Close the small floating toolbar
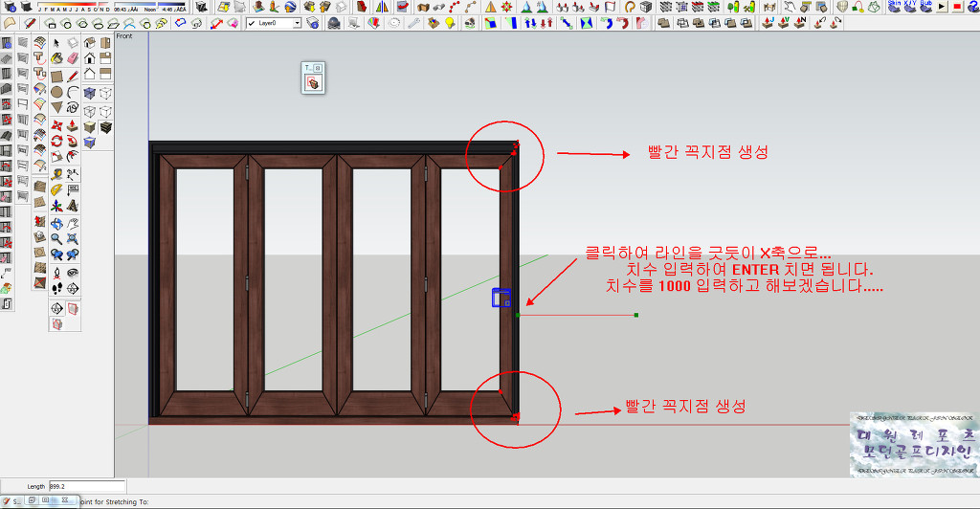Screen dimensions: 980x509 pyautogui.click(x=319, y=68)
